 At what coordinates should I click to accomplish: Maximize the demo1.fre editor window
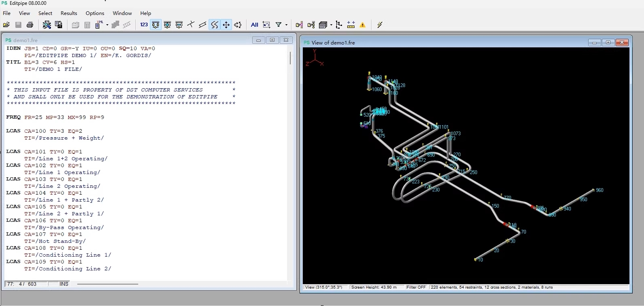pyautogui.click(x=272, y=40)
